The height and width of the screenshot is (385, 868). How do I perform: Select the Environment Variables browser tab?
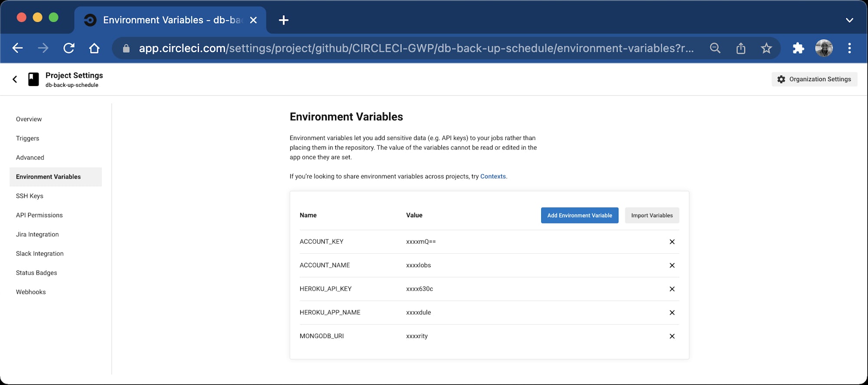pos(171,20)
